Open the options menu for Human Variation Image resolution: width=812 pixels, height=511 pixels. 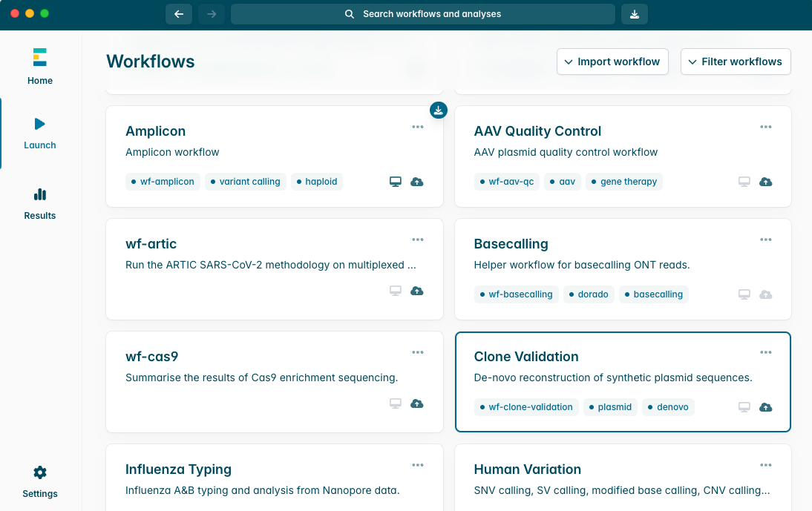pos(765,465)
